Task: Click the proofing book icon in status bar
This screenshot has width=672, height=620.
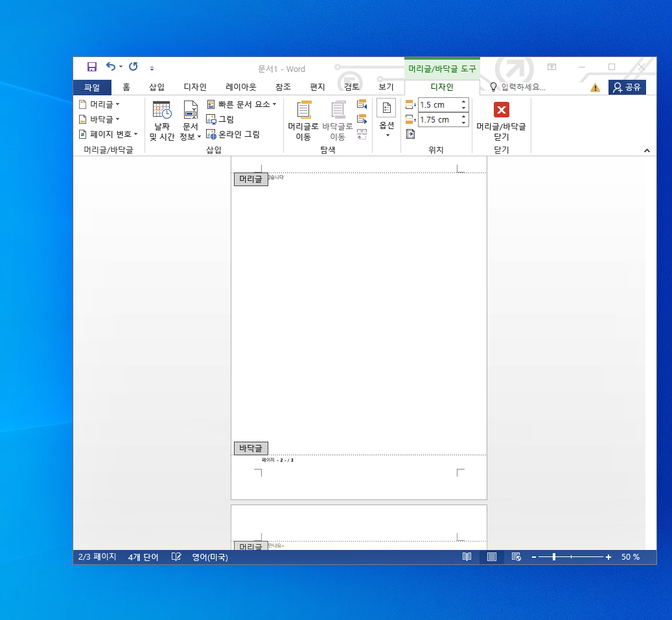Action: coord(176,556)
